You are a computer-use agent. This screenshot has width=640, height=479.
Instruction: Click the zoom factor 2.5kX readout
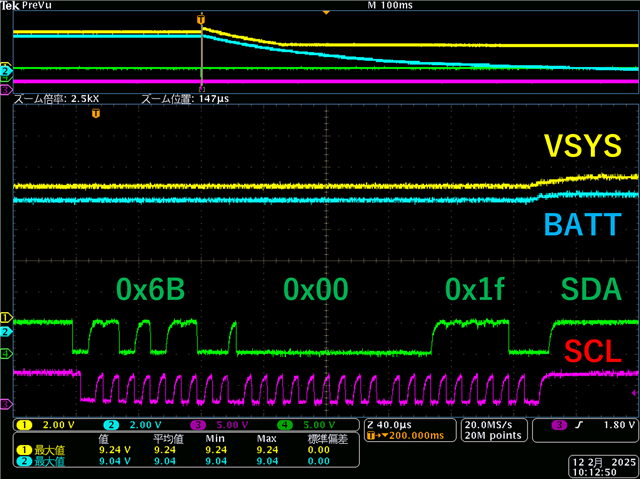(57, 99)
